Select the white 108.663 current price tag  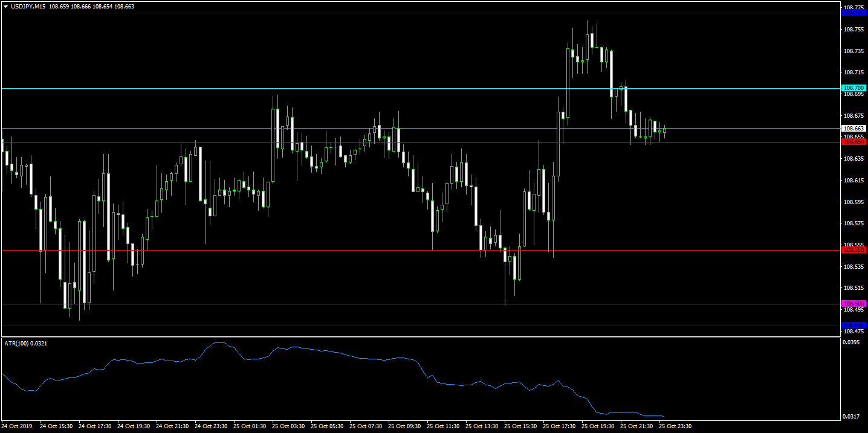[x=854, y=129]
